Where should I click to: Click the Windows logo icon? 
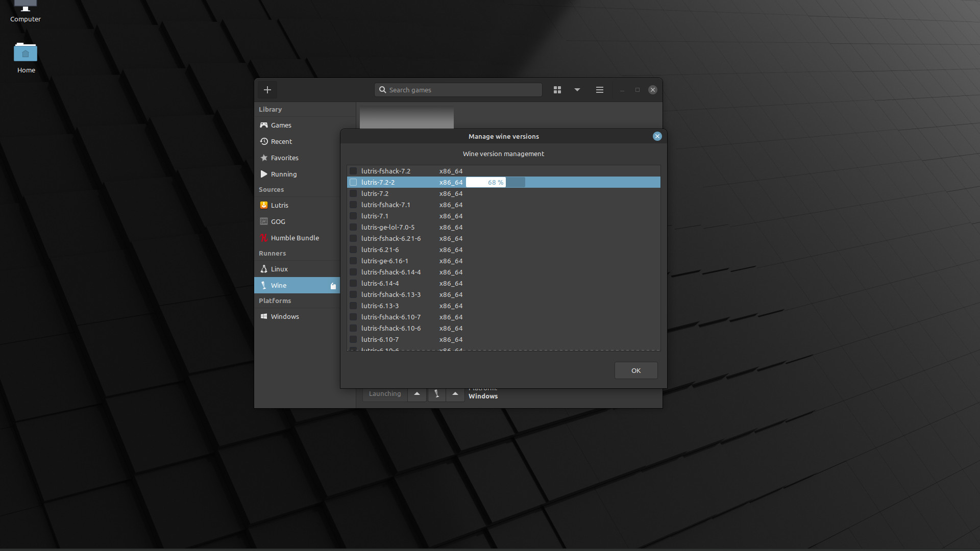click(x=264, y=316)
